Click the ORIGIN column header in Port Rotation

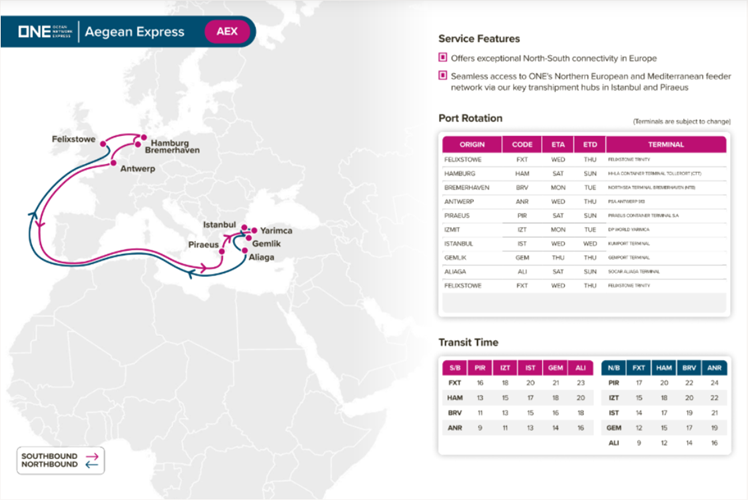(472, 144)
